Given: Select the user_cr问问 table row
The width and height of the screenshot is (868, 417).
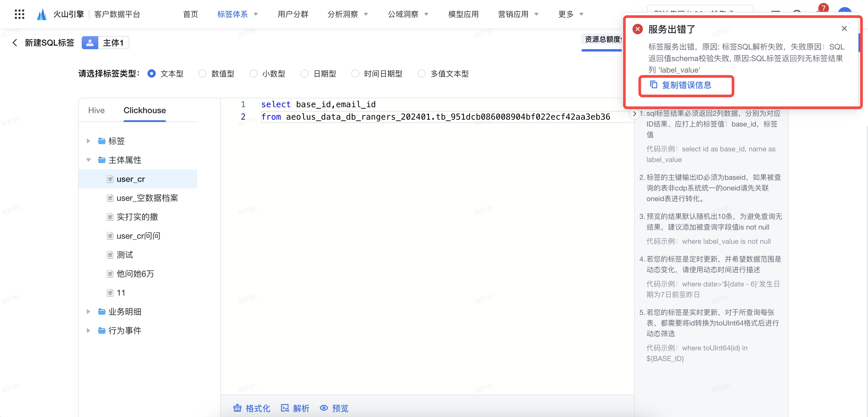Looking at the screenshot, I should pyautogui.click(x=138, y=236).
